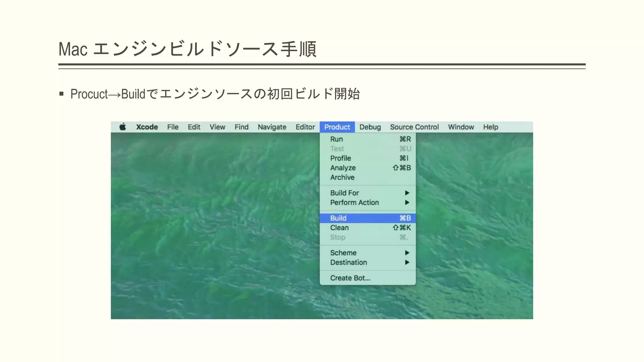Expand the Scheme submenu

[368, 253]
